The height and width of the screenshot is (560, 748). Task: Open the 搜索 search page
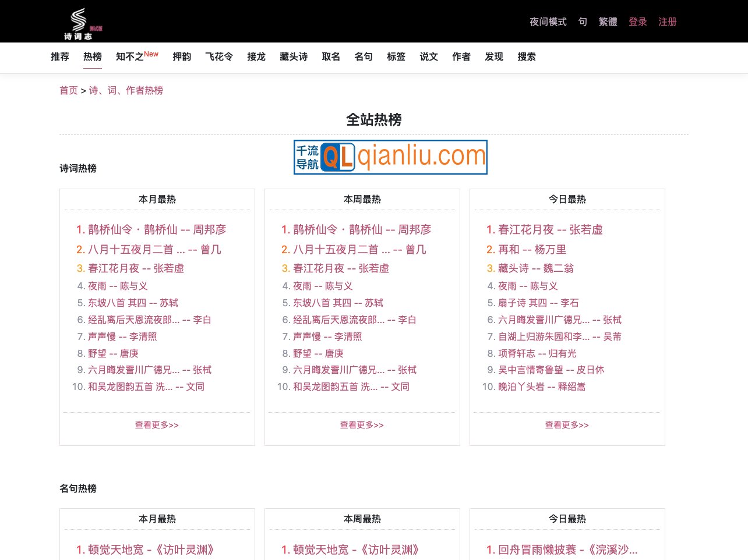click(x=526, y=56)
